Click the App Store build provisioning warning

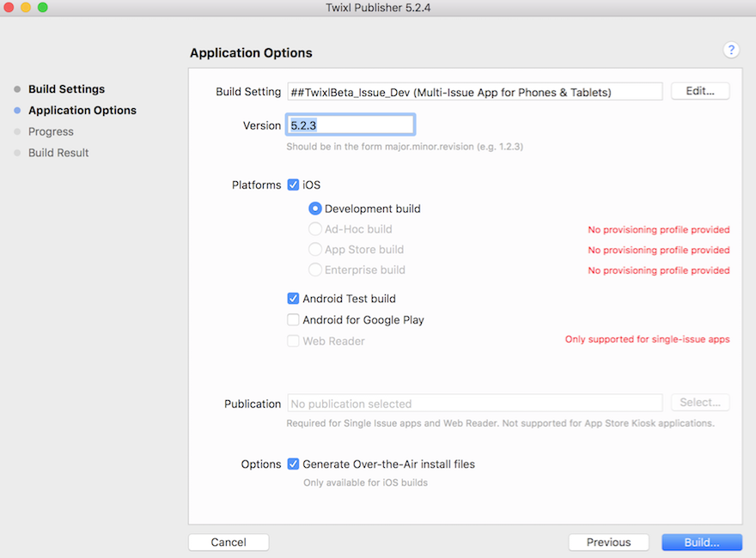[659, 250]
